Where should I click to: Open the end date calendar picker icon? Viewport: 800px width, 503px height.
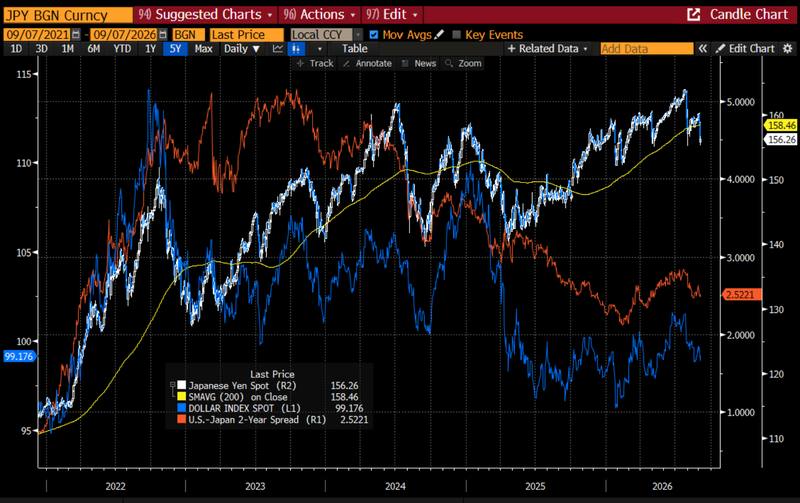click(x=163, y=35)
